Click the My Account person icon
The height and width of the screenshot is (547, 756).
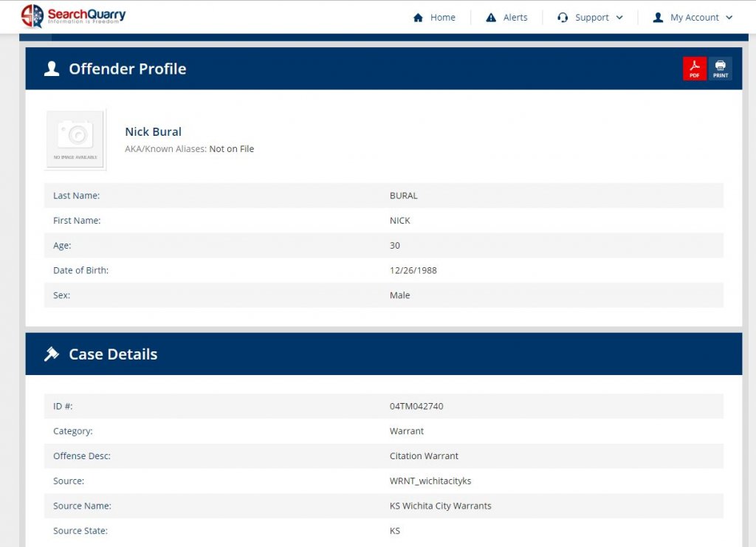click(658, 18)
